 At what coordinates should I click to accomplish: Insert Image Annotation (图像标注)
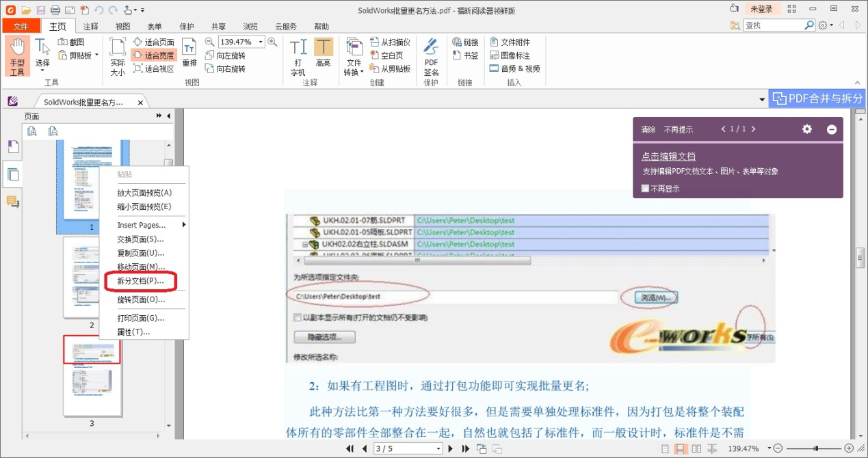tap(510, 55)
